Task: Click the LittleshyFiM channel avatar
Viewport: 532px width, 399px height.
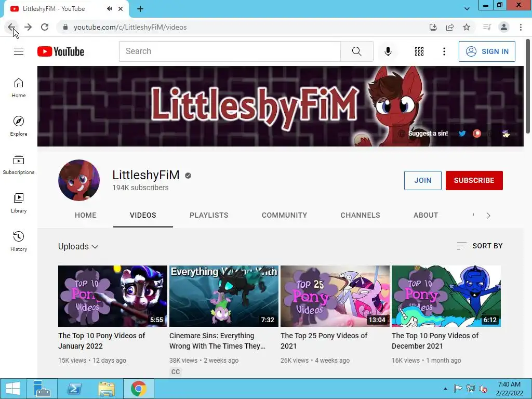Action: click(79, 180)
